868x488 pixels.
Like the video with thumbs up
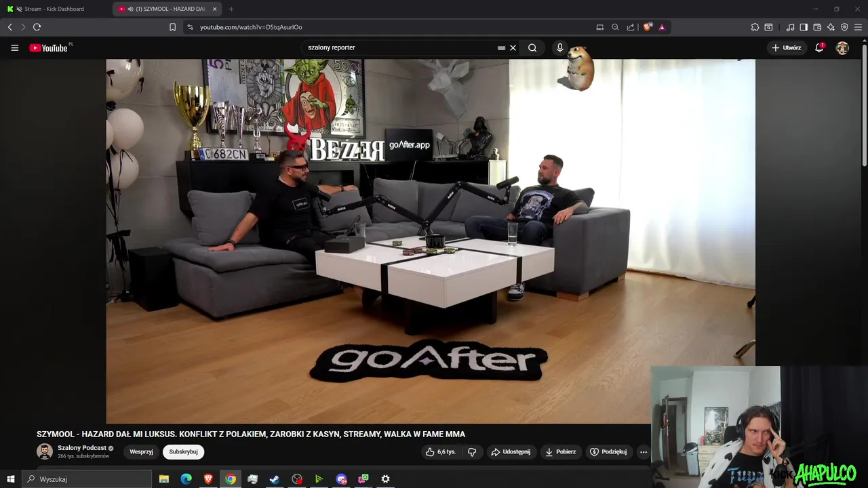click(x=440, y=451)
